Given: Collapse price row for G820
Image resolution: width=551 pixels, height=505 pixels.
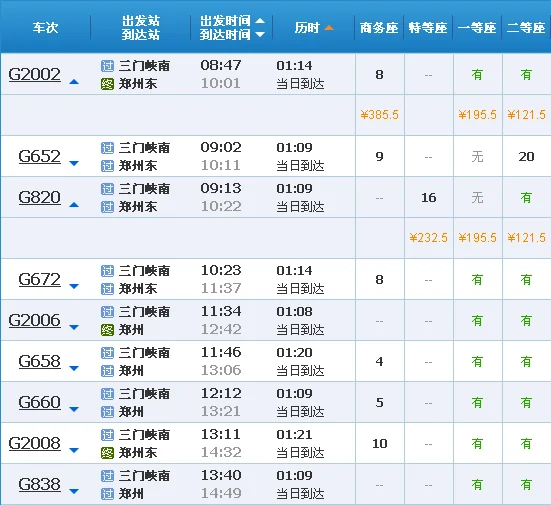Looking at the screenshot, I should click(x=74, y=205).
